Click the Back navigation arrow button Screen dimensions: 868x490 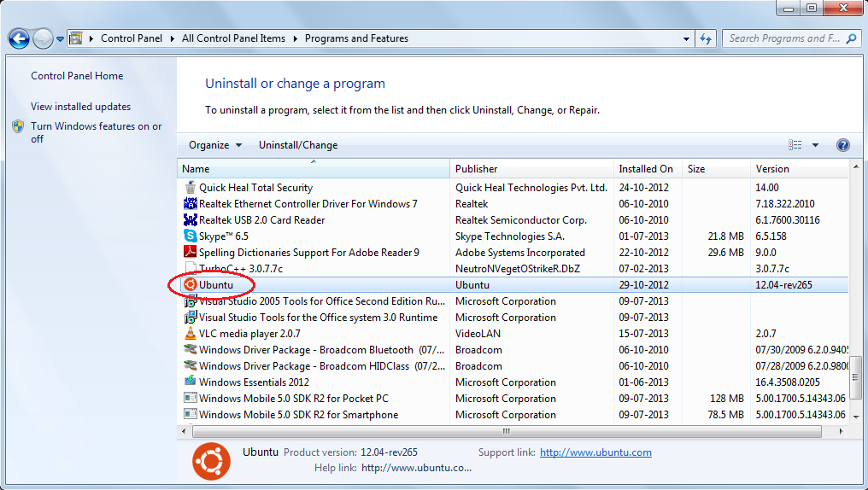19,38
